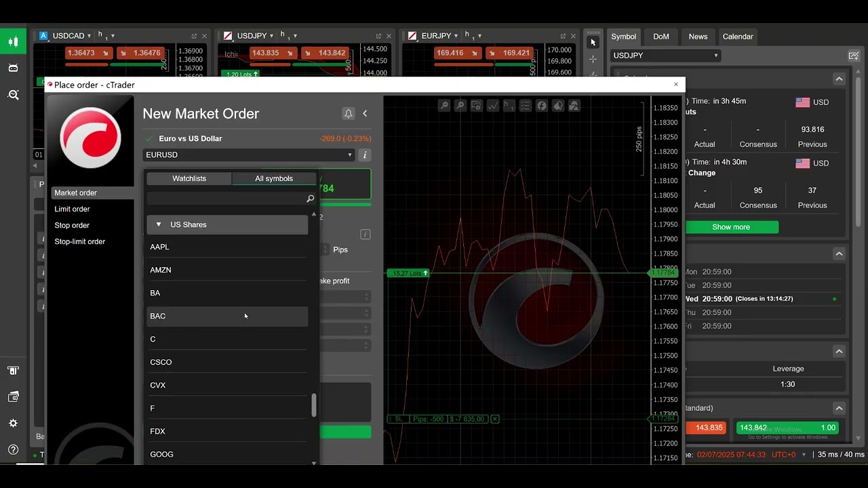This screenshot has height=488, width=868.
Task: Open the Analyze section in left sidebar
Action: pyautogui.click(x=13, y=95)
